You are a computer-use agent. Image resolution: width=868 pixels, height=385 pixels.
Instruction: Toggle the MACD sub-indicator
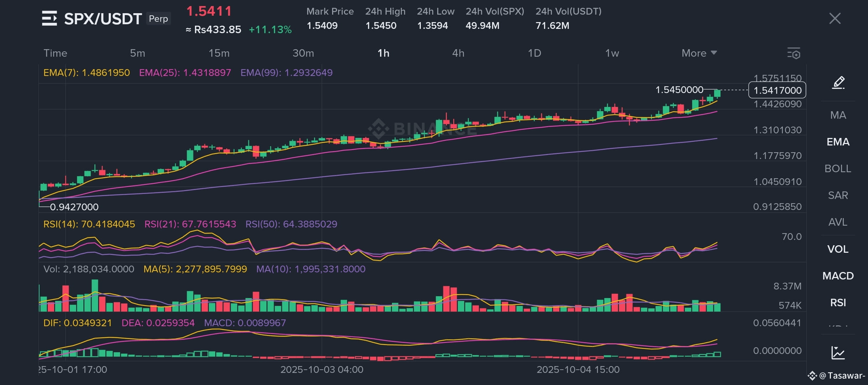coord(838,276)
